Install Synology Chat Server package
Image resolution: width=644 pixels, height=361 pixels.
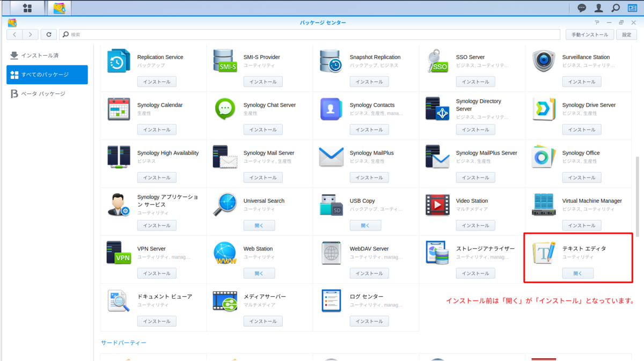point(263,130)
